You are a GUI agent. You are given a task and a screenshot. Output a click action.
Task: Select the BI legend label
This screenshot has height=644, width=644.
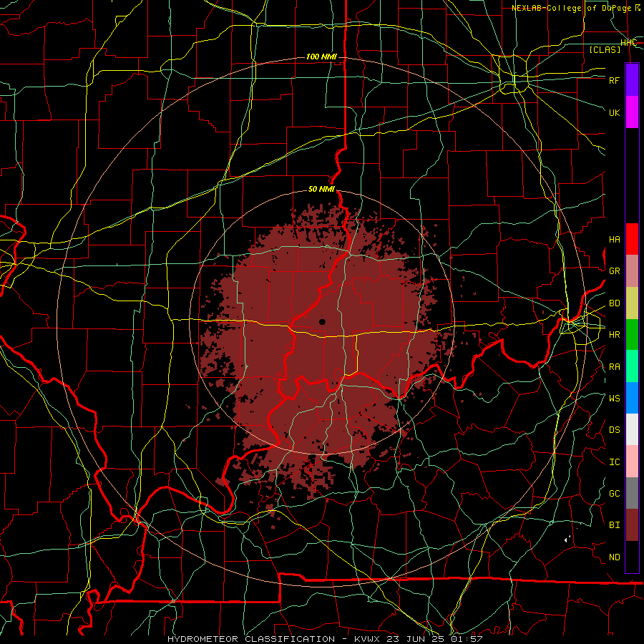coord(615,525)
